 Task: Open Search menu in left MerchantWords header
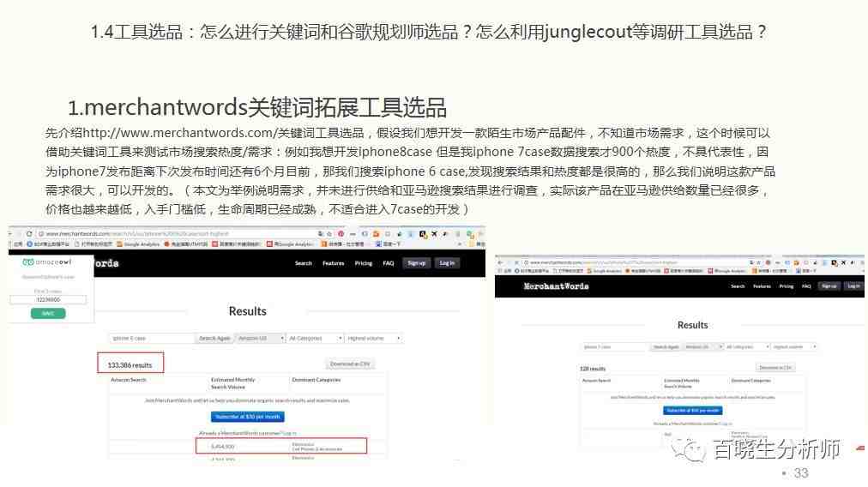click(x=304, y=263)
